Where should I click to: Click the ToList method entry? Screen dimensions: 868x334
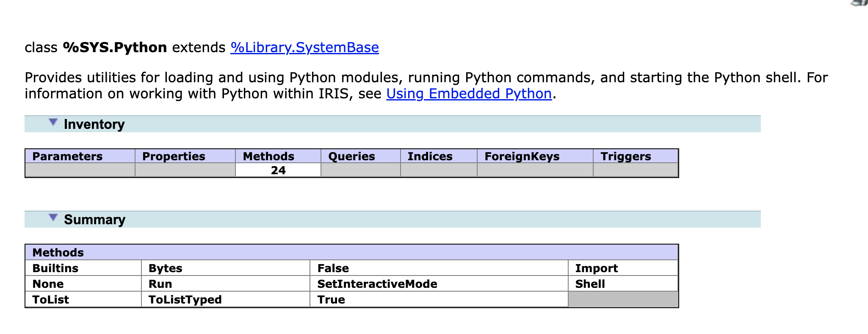pyautogui.click(x=50, y=299)
